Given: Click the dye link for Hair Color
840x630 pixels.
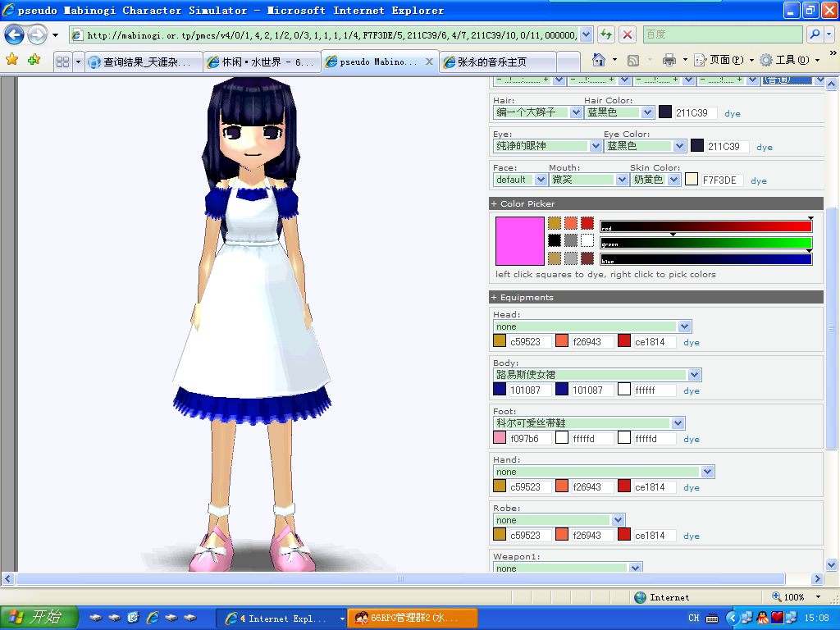Looking at the screenshot, I should pyautogui.click(x=733, y=113).
